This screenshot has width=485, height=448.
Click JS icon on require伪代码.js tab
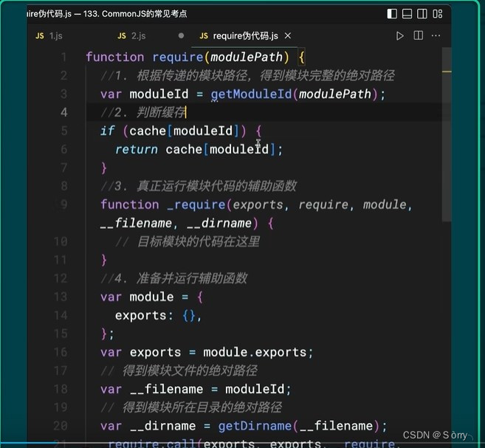pyautogui.click(x=204, y=36)
